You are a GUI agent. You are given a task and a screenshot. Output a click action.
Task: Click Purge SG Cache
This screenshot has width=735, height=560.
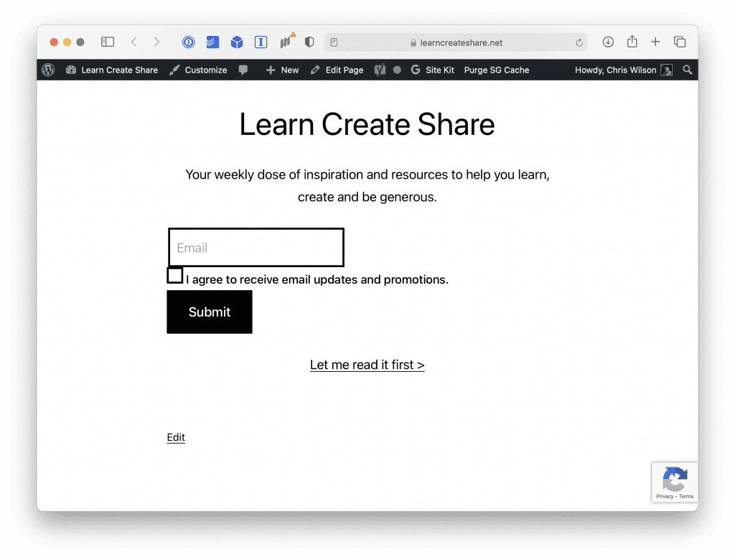coord(497,70)
